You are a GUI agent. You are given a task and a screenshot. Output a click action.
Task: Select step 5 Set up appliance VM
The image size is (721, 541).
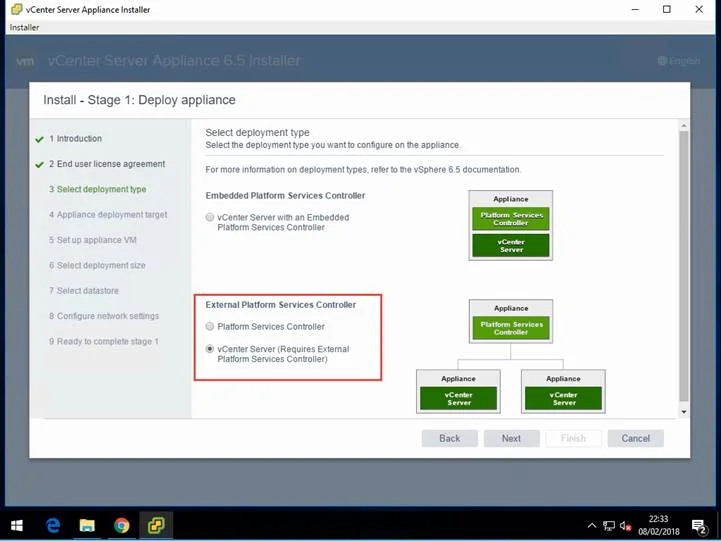coord(92,240)
